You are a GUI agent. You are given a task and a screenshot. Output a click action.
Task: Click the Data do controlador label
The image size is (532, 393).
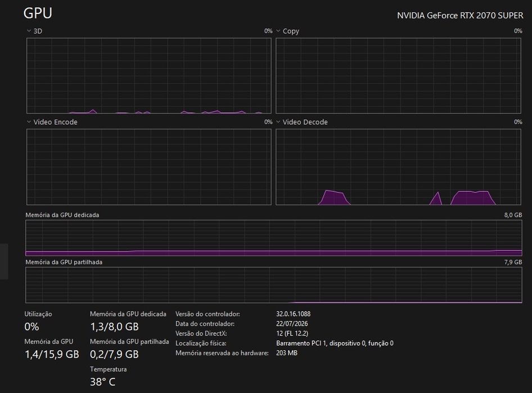(205, 324)
